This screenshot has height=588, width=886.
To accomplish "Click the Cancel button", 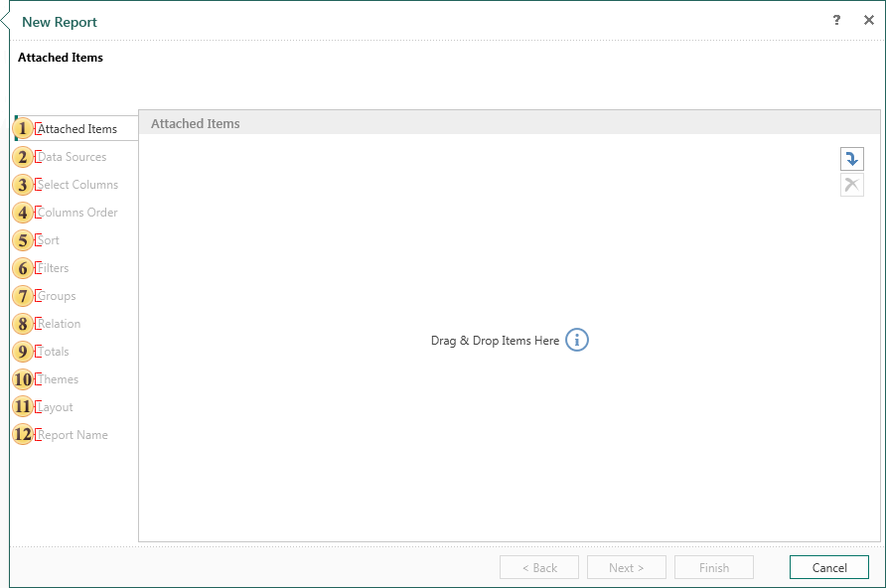I will pos(828,567).
